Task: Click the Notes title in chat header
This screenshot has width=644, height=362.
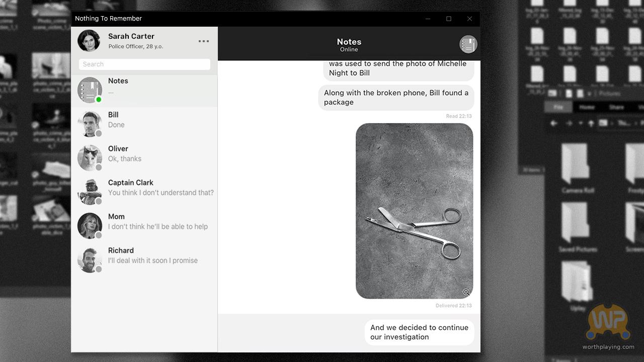Action: 349,42
